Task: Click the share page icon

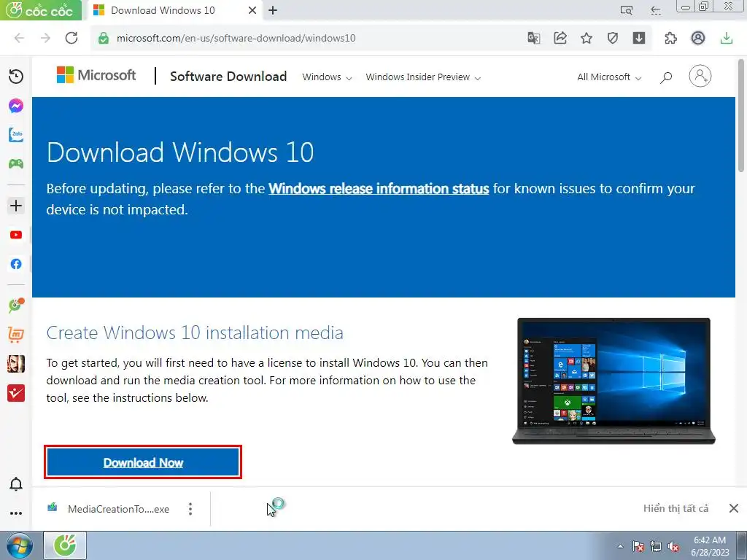Action: [x=560, y=38]
